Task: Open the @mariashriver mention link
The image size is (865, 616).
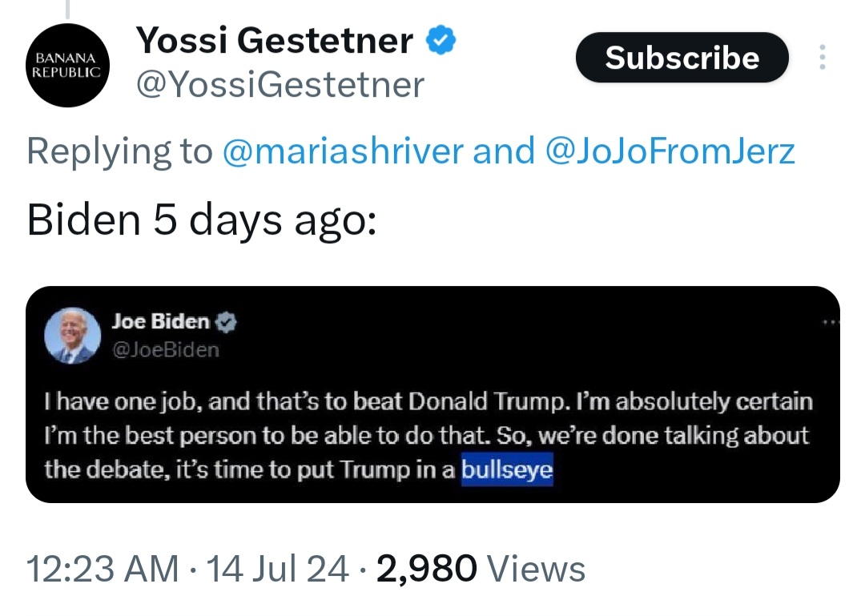Action: (342, 151)
